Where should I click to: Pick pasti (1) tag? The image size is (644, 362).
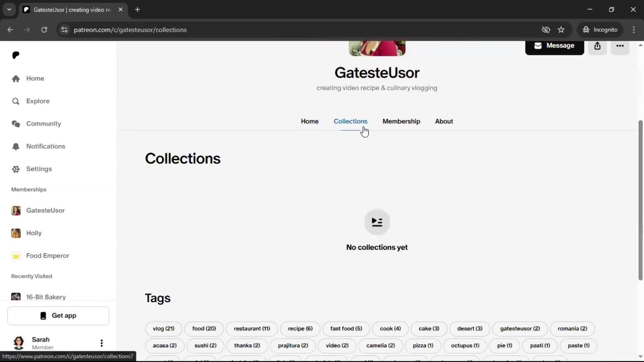coord(540,346)
